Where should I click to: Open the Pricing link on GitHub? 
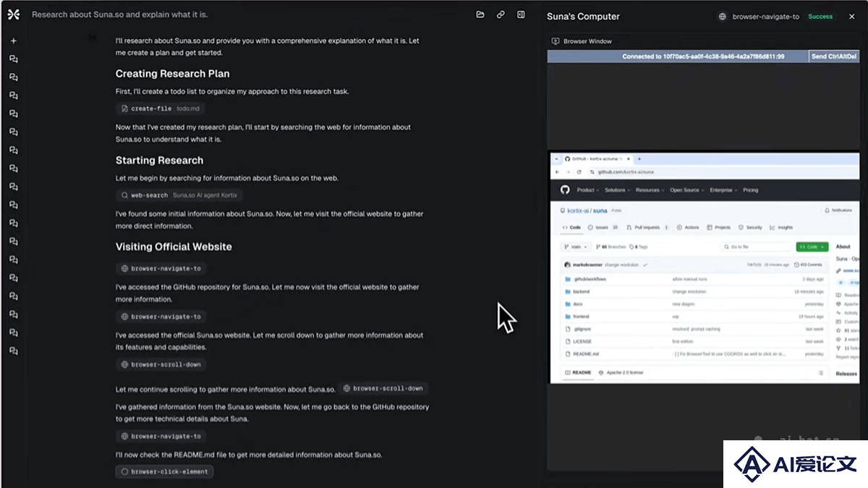(x=751, y=190)
